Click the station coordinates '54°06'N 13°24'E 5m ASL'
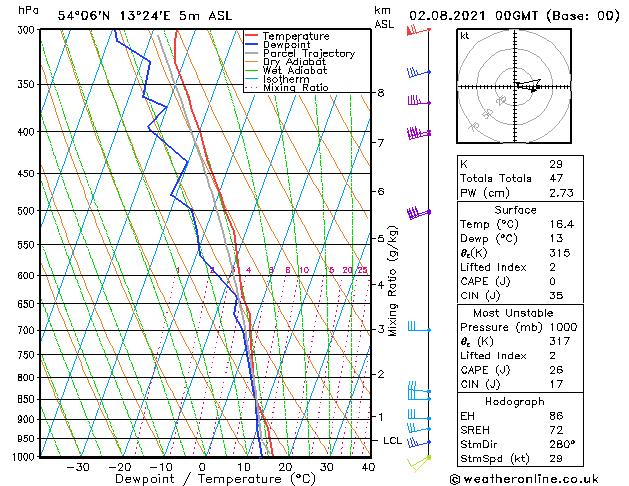This screenshot has width=629, height=486. click(x=145, y=16)
